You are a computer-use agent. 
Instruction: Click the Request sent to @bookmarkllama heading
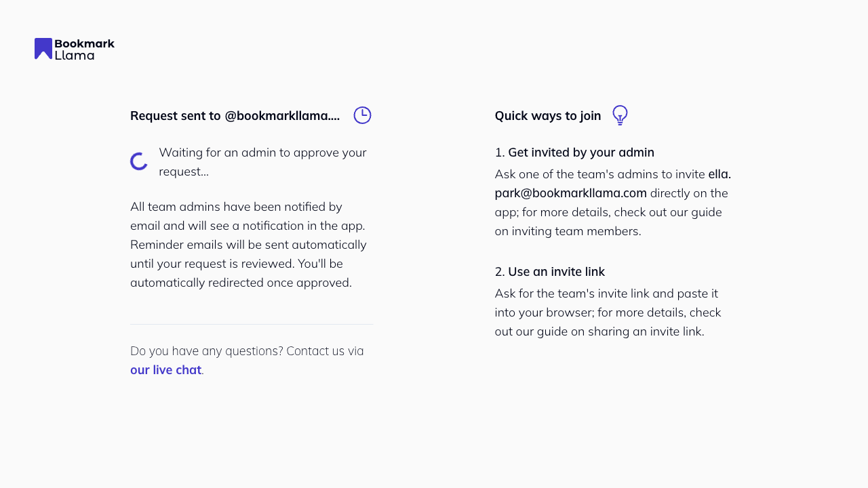coord(235,116)
